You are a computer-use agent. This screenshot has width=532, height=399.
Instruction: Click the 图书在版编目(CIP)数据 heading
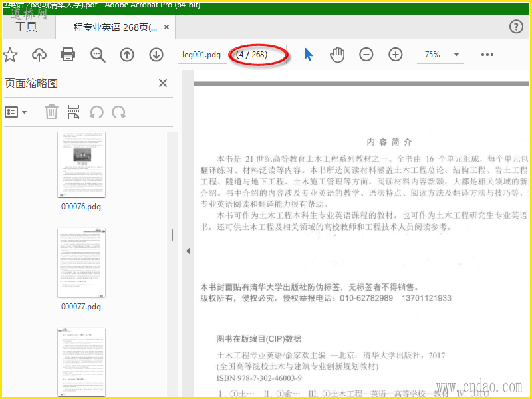tap(259, 339)
